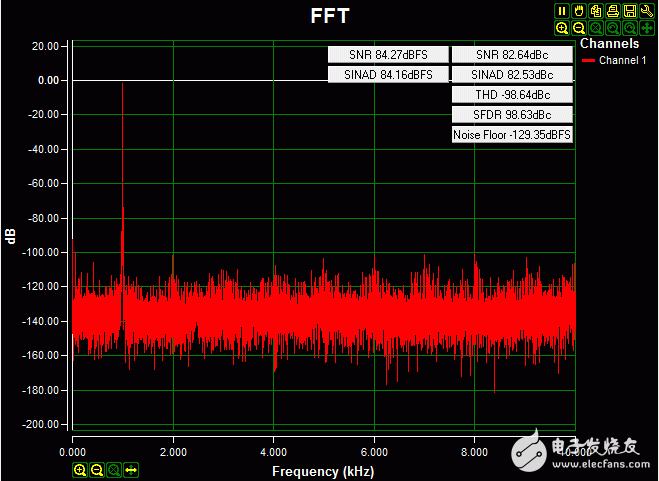Zoom out using the top toolbar magnifier
The width and height of the screenshot is (659, 481).
point(579,28)
